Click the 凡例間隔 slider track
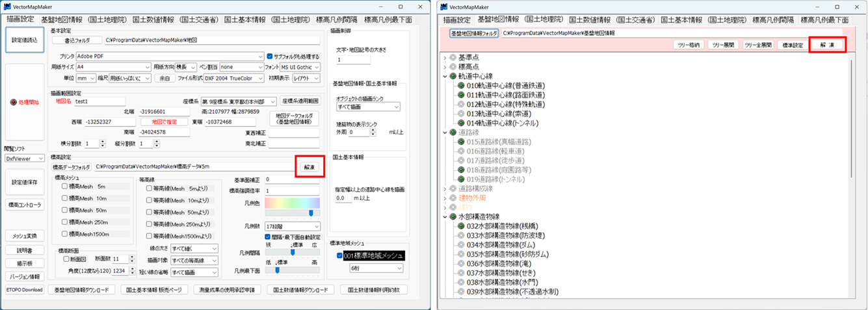Viewport: 868px width, 310px height. pyautogui.click(x=292, y=252)
